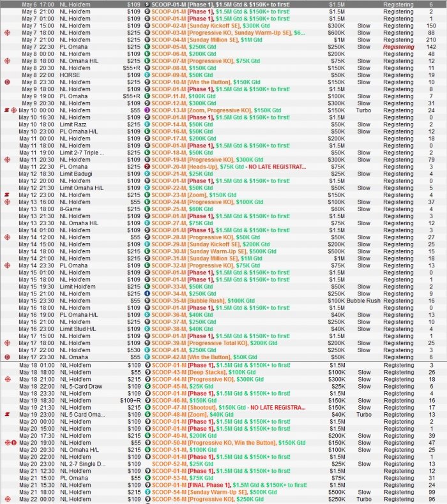Click the 8-Game label on May 13
Viewport: 447px width, 504px height.
click(70, 209)
